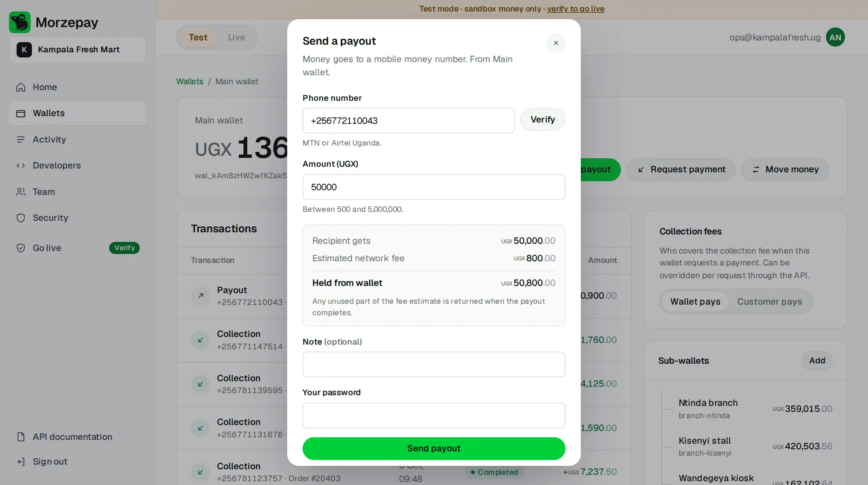Open the Kampala Fresh Mart workspace switcher

click(x=77, y=50)
